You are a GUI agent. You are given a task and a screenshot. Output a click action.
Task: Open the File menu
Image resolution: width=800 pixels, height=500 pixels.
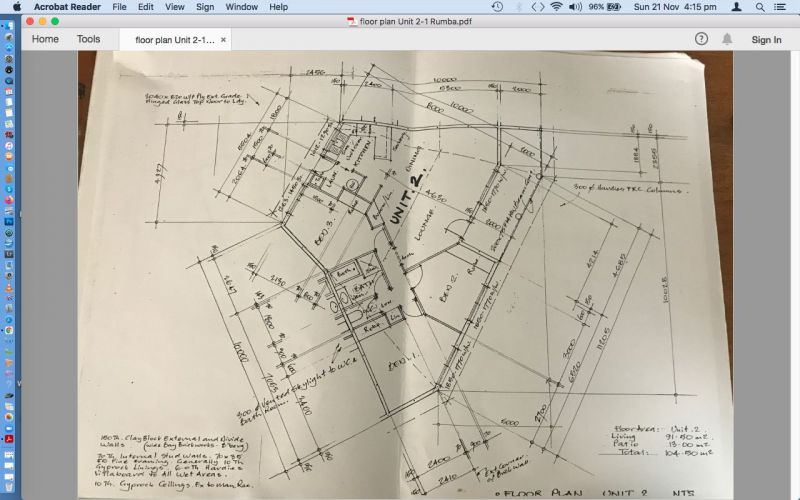click(119, 7)
